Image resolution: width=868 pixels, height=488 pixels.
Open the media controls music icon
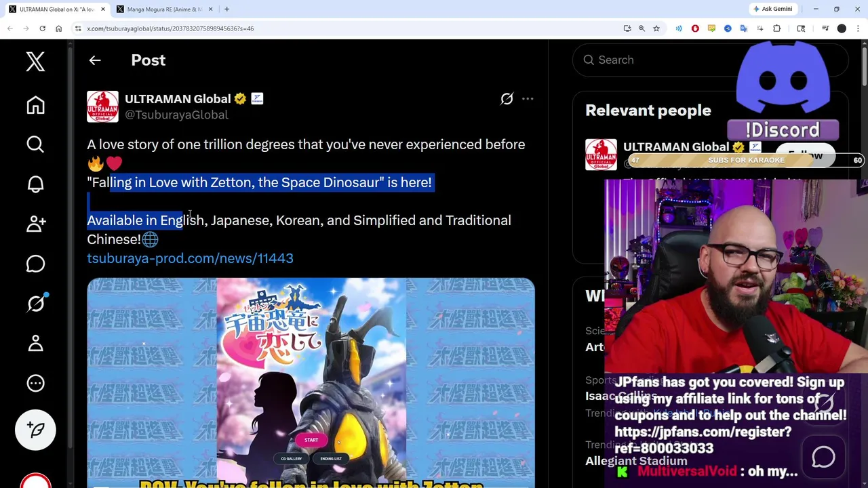point(825,28)
